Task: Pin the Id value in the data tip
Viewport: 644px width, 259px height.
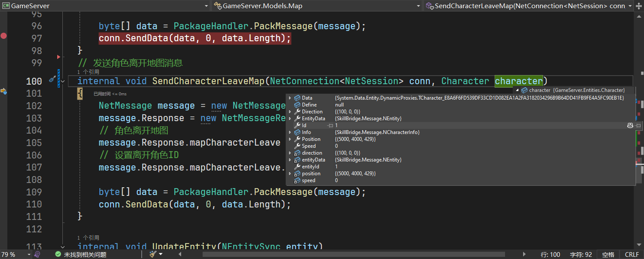Action: pos(638,125)
